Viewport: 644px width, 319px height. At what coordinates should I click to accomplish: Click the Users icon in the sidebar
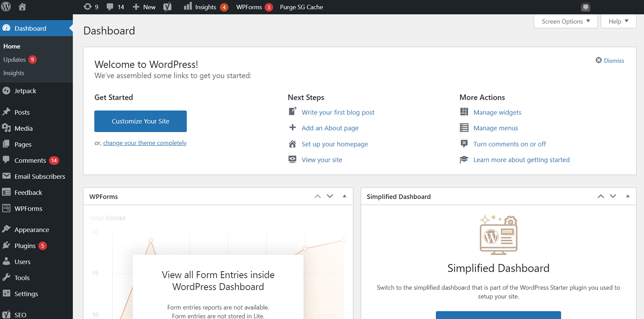coord(6,261)
